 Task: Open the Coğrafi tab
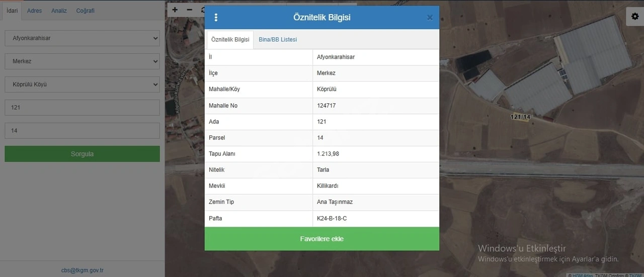coord(85,11)
